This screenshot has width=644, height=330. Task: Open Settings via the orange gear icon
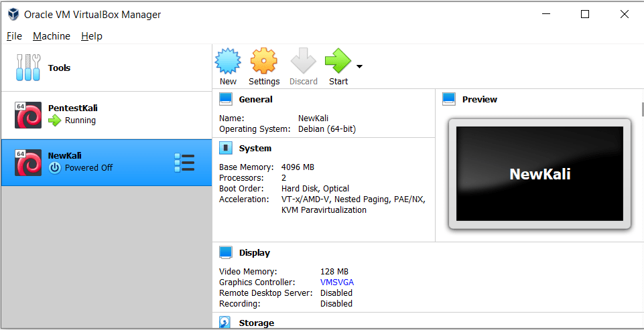[x=264, y=62]
